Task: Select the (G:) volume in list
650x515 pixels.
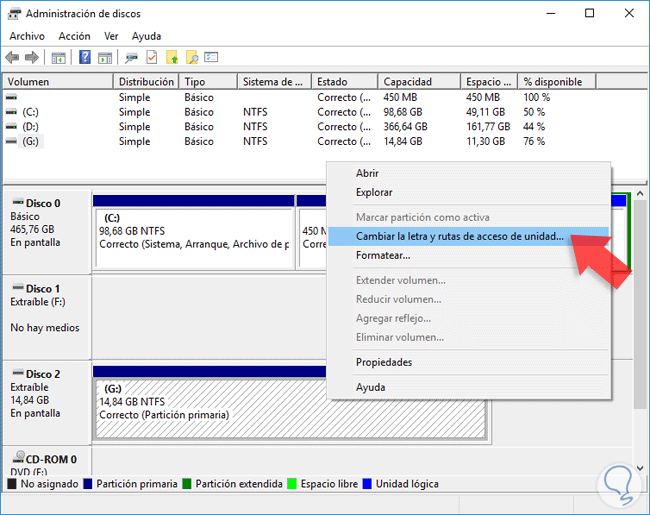Action: 31,141
